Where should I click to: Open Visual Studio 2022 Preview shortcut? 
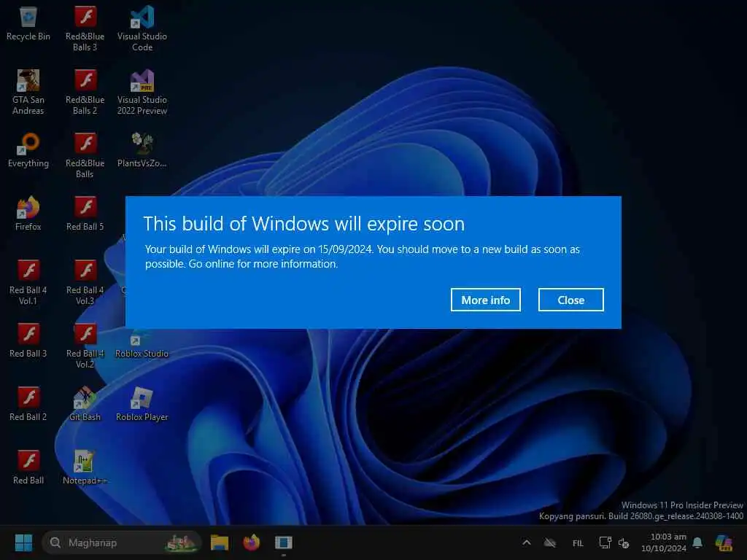[142, 91]
